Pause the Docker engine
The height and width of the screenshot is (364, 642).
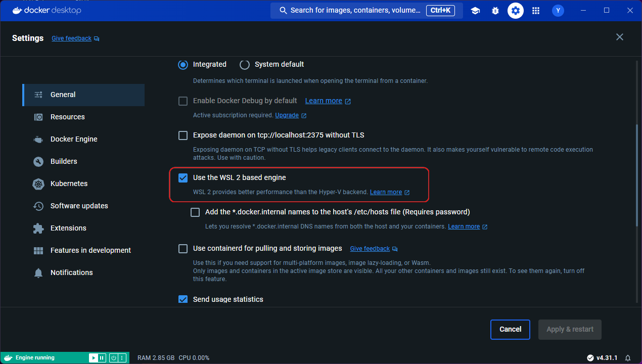[x=102, y=358]
